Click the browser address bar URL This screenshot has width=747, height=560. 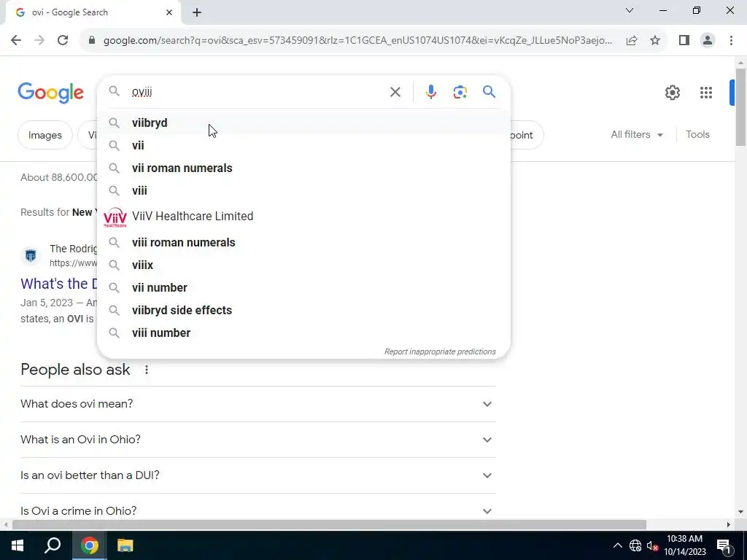click(357, 41)
